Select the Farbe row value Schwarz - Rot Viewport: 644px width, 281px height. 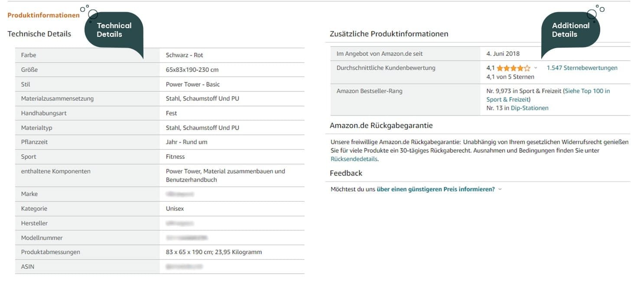click(x=184, y=55)
